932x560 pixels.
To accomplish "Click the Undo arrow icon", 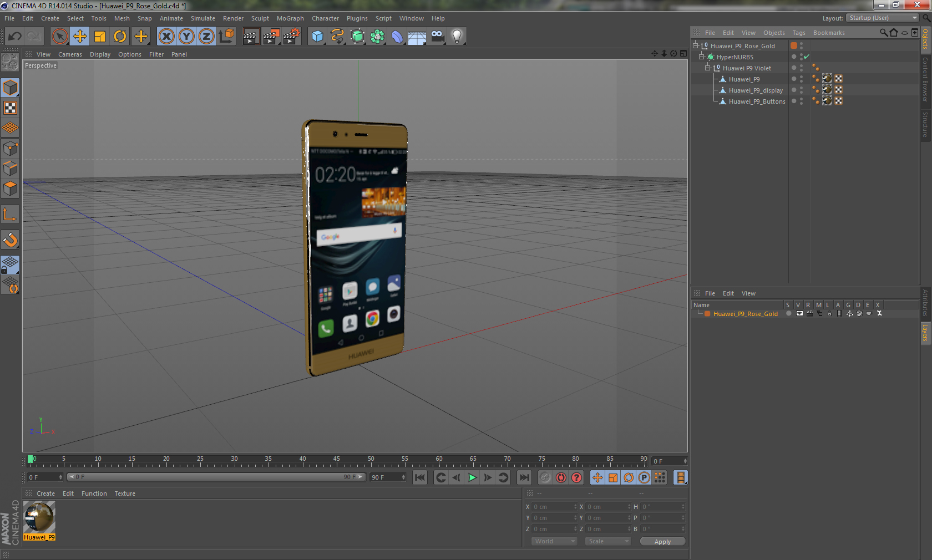I will point(15,37).
